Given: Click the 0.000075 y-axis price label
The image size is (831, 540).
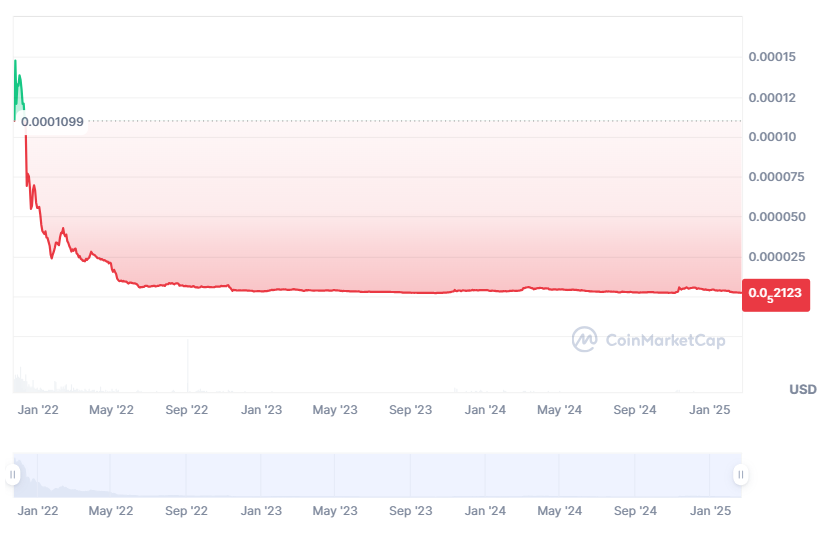Looking at the screenshot, I should [x=776, y=177].
